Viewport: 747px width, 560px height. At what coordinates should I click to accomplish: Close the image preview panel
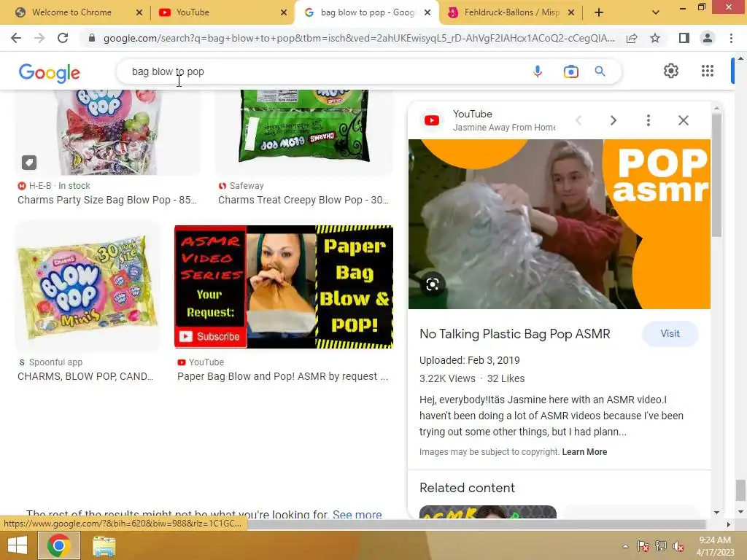[x=683, y=120]
